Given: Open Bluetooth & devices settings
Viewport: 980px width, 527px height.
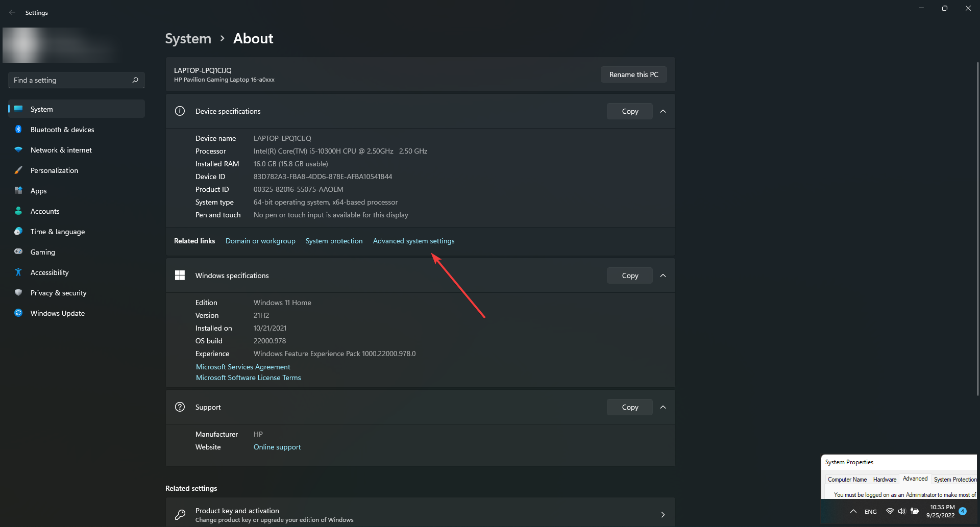Looking at the screenshot, I should point(77,130).
